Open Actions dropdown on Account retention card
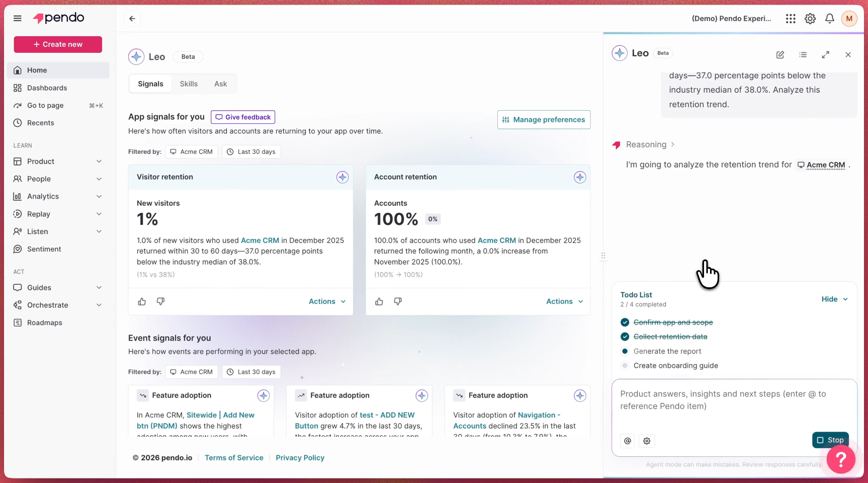 point(565,301)
